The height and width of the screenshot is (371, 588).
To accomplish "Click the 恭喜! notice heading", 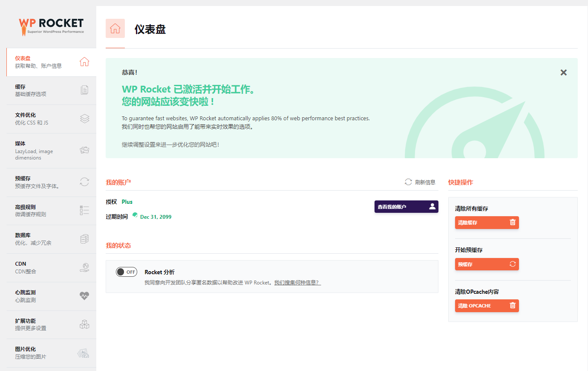I will tap(130, 72).
